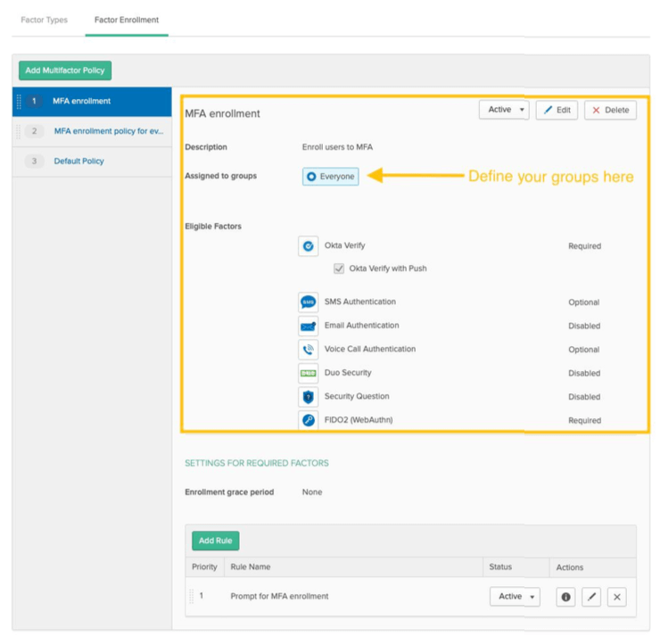
Task: Switch to the Factor Types tab
Action: pos(44,20)
